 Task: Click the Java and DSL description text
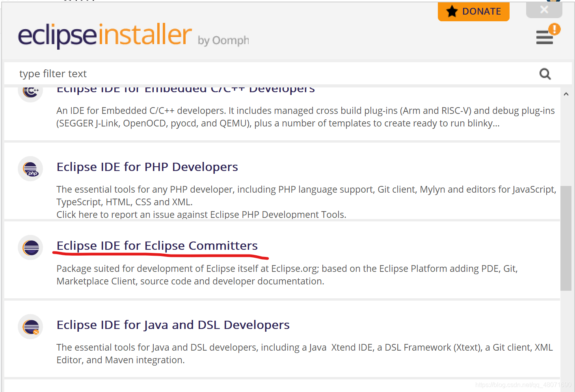(305, 354)
